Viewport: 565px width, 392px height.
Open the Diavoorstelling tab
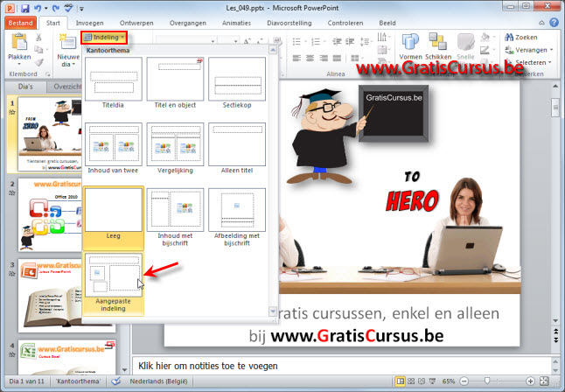tap(289, 23)
